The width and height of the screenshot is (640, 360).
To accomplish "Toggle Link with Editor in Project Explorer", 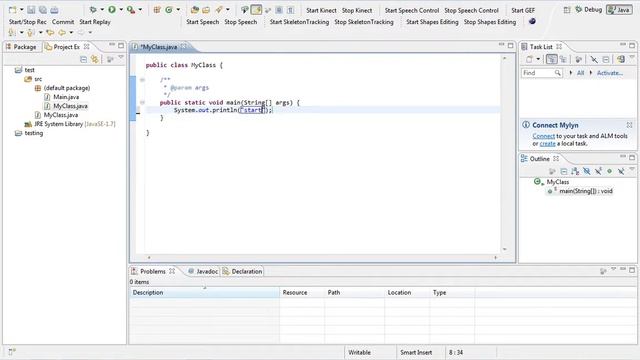I will point(95,60).
